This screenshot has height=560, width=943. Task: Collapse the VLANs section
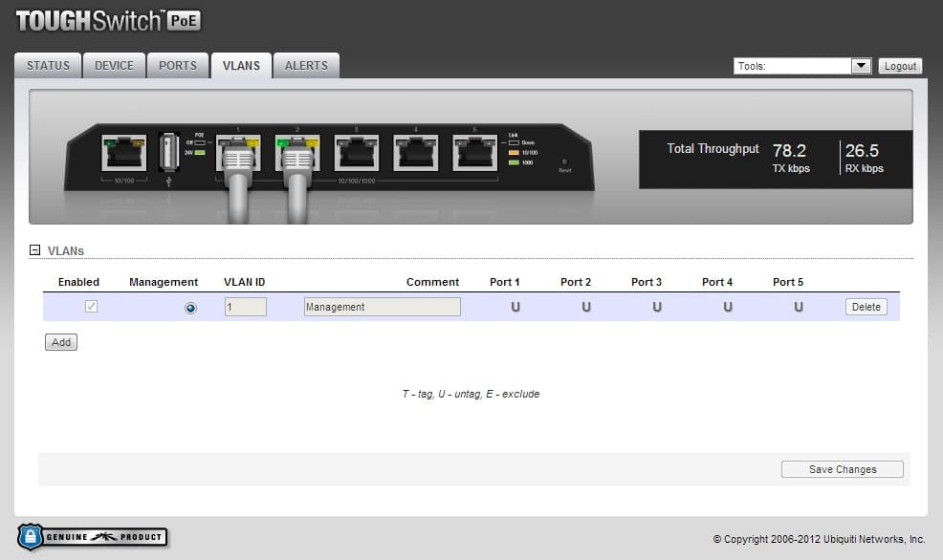[35, 250]
